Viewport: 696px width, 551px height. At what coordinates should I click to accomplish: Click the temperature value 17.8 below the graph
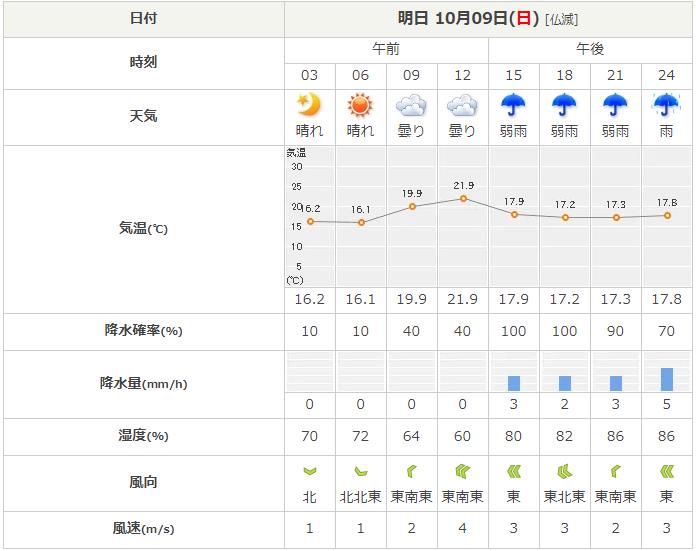point(666,299)
